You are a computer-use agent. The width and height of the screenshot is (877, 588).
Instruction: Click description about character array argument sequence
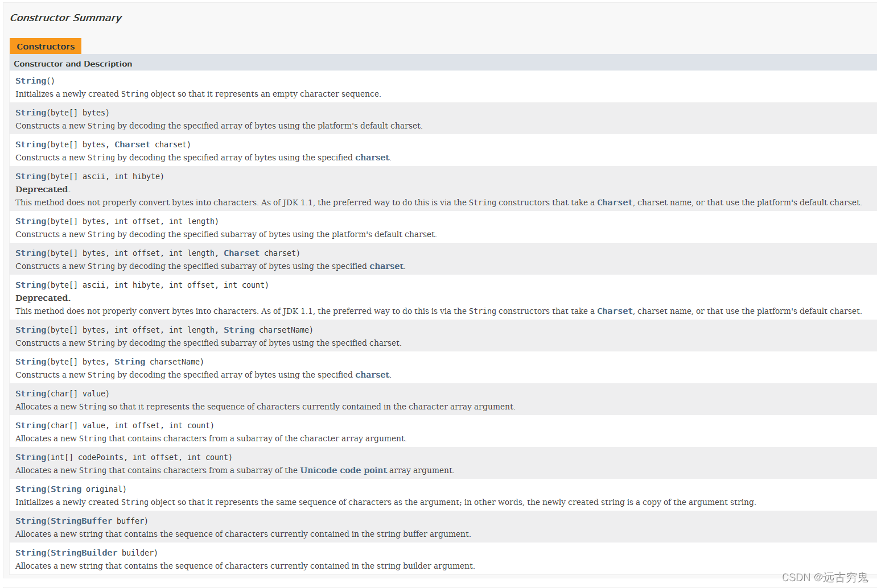coord(265,407)
